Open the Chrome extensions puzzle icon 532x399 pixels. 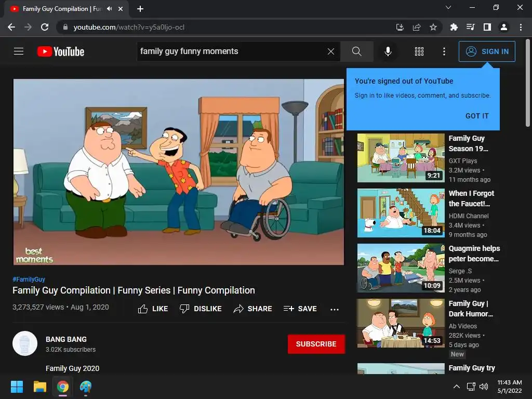point(454,27)
